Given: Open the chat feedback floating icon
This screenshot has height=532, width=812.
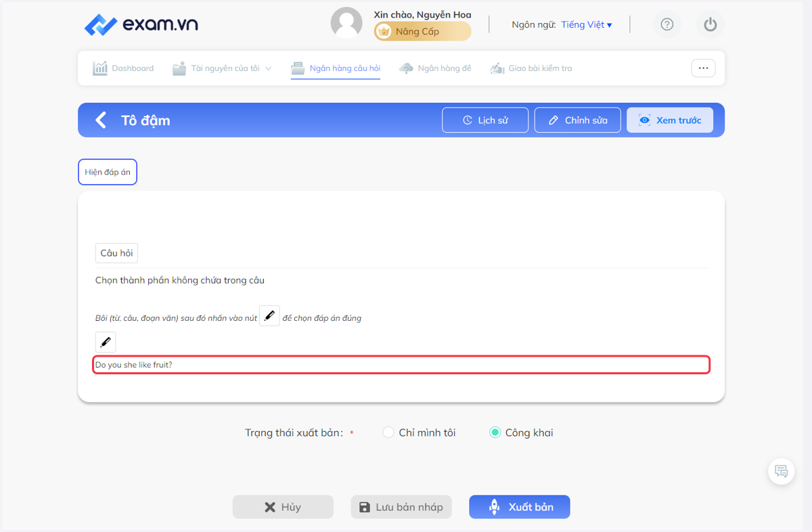Looking at the screenshot, I should coord(781,472).
